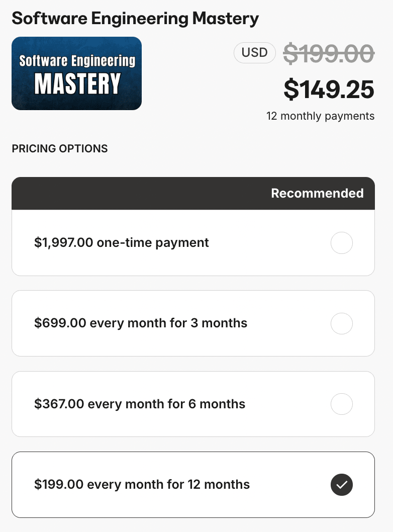Click the Software Engineering Mastery page title
This screenshot has height=532, width=393.
tap(135, 19)
